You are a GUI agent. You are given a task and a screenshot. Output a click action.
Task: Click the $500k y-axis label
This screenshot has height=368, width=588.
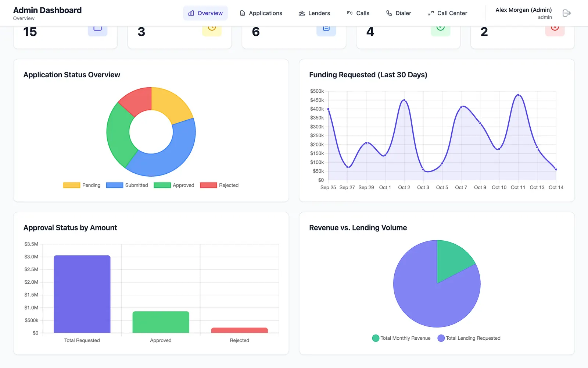pos(317,91)
